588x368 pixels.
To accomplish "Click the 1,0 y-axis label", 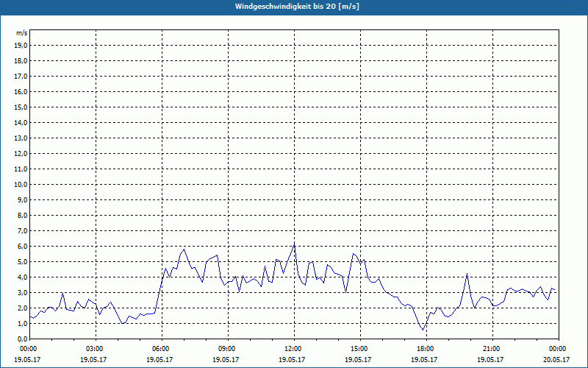I will coord(22,324).
